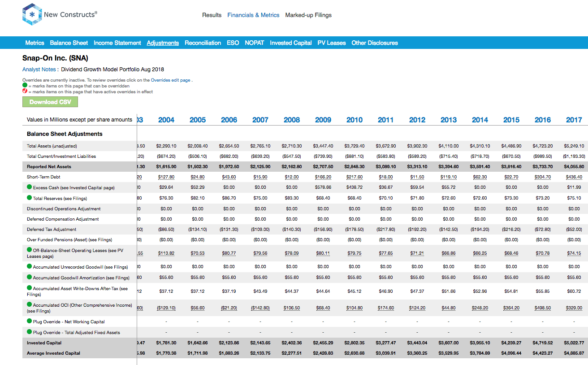Image resolution: width=588 pixels, height=365 pixels.
Task: Click the 2013 year column header
Action: point(449,120)
